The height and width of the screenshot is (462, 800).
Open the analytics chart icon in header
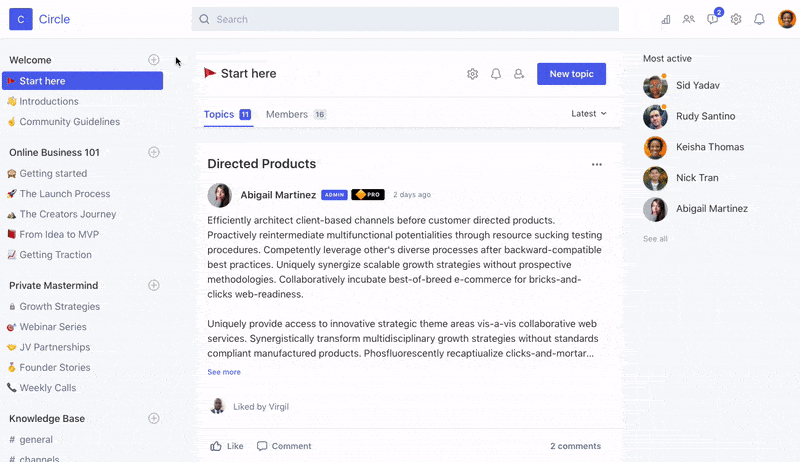pos(666,19)
